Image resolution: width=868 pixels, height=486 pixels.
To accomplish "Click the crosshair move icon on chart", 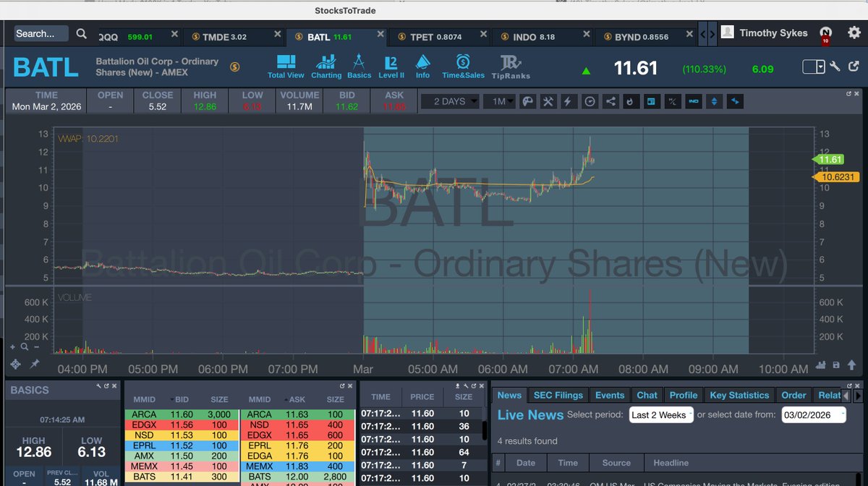I will pyautogui.click(x=16, y=364).
